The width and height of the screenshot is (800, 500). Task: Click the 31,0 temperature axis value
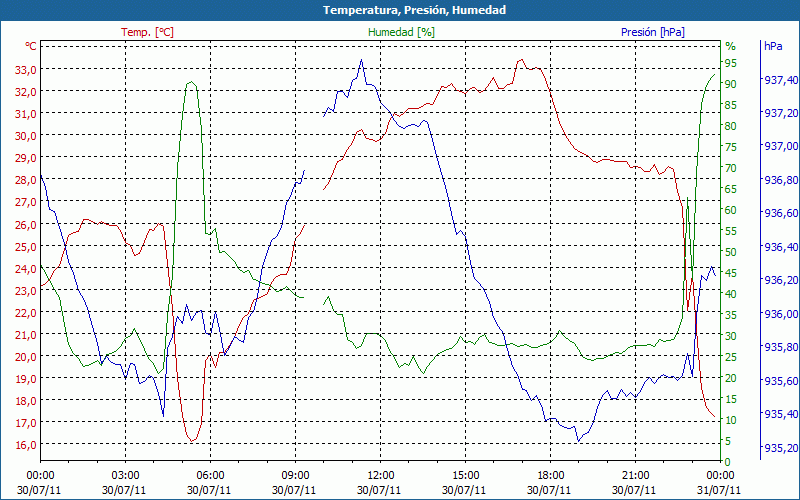[x=26, y=113]
